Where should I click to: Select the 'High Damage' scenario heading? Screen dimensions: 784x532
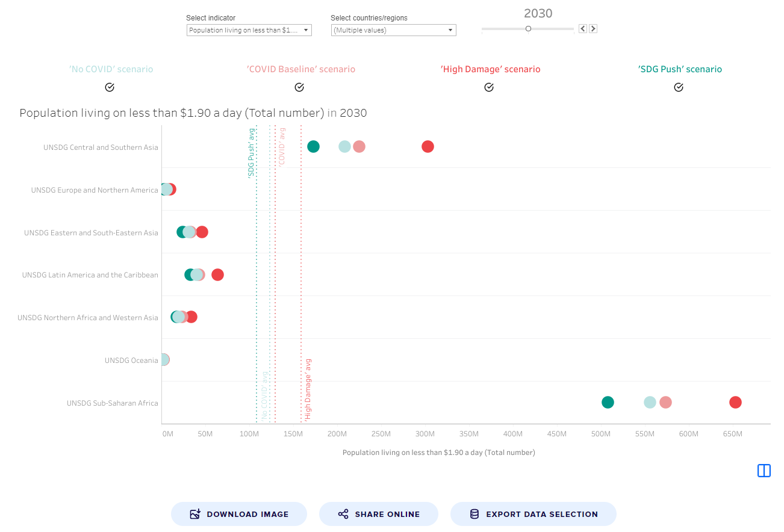491,69
